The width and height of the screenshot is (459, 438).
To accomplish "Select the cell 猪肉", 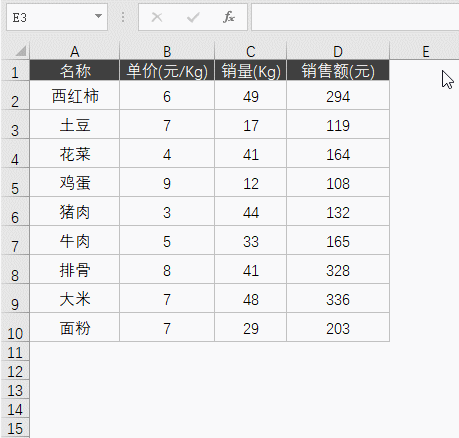I will pos(75,211).
